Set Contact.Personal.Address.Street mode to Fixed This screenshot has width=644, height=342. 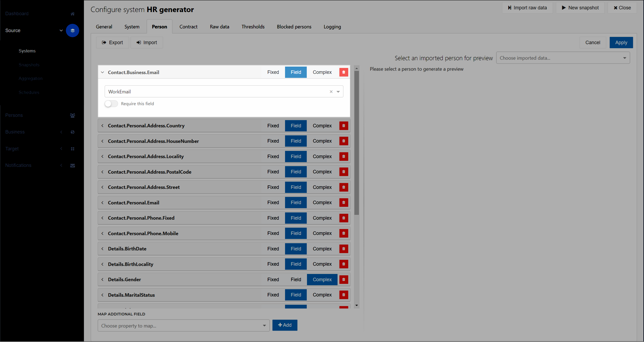coord(273,187)
